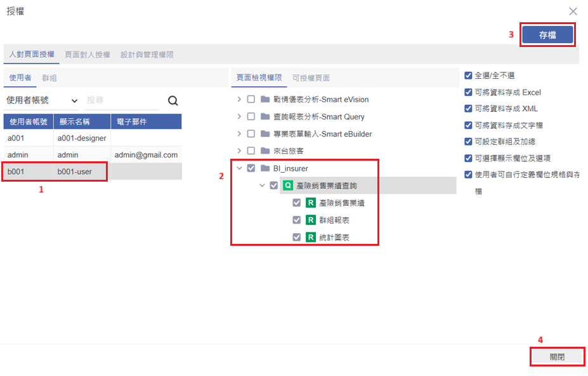Open the 群組 tab
Image resolution: width=588 pixels, height=376 pixels.
pyautogui.click(x=49, y=78)
